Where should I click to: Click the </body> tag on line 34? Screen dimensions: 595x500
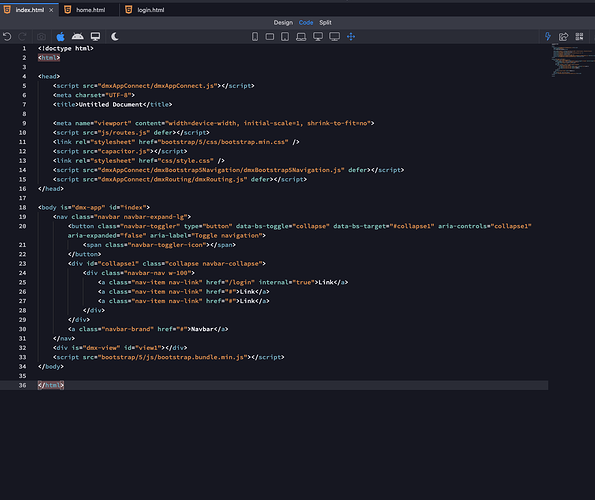coord(51,366)
